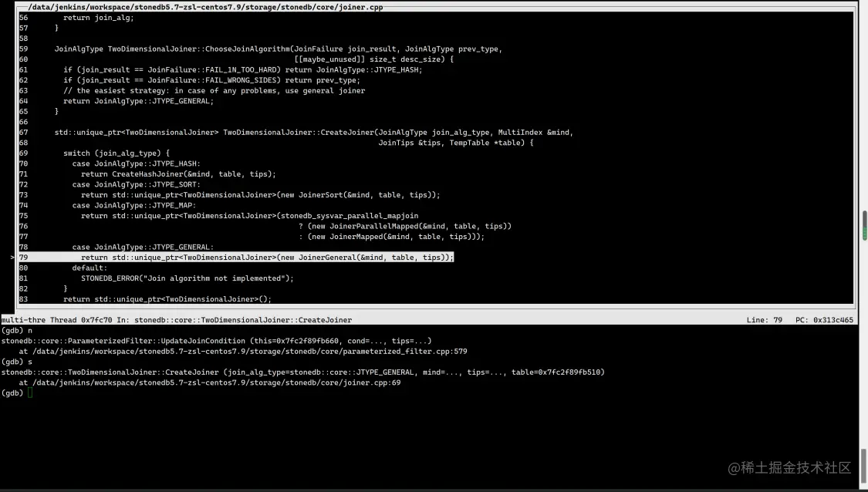The width and height of the screenshot is (868, 492).
Task: Click 'case JoinAlgType::JTYPE_HASH:' line
Action: pyautogui.click(x=136, y=163)
